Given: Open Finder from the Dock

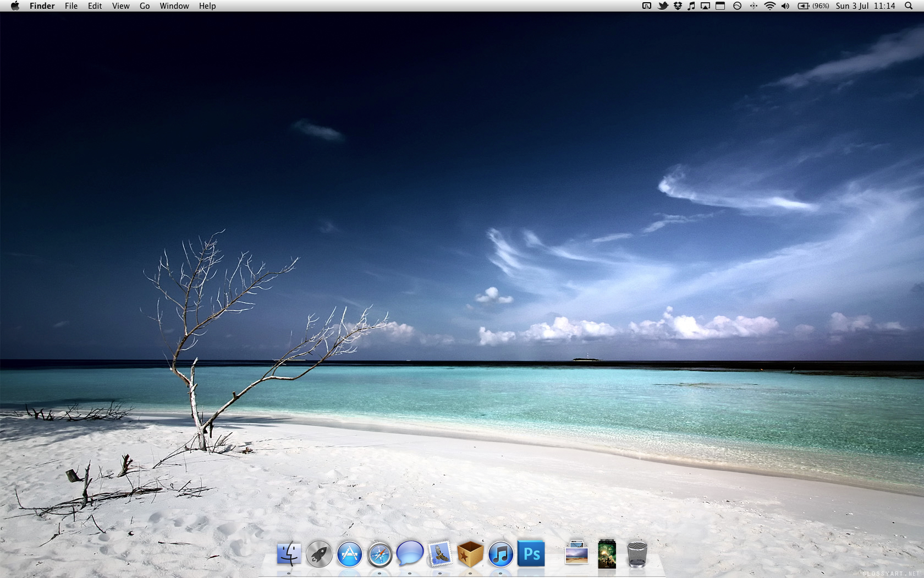Looking at the screenshot, I should pos(289,554).
